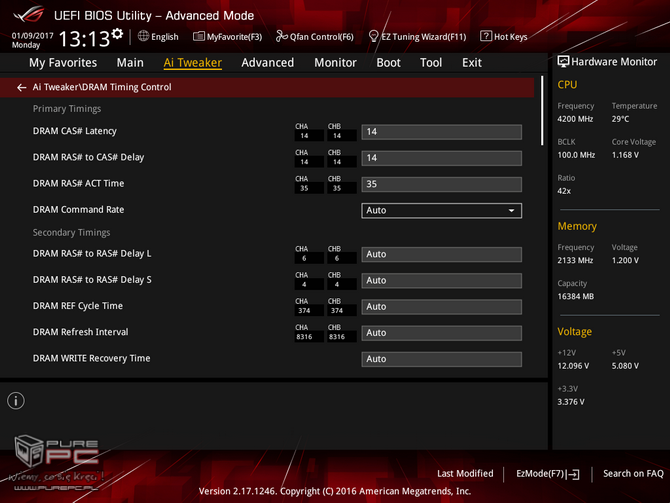The width and height of the screenshot is (670, 503).
Task: Select the RAS# to RAS# Delay L field
Action: coord(441,254)
